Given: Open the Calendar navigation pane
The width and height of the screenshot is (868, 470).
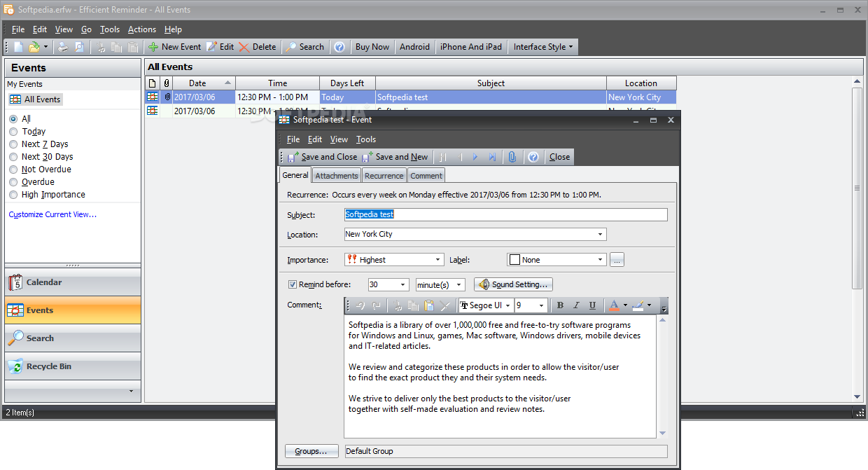Looking at the screenshot, I should pos(73,282).
